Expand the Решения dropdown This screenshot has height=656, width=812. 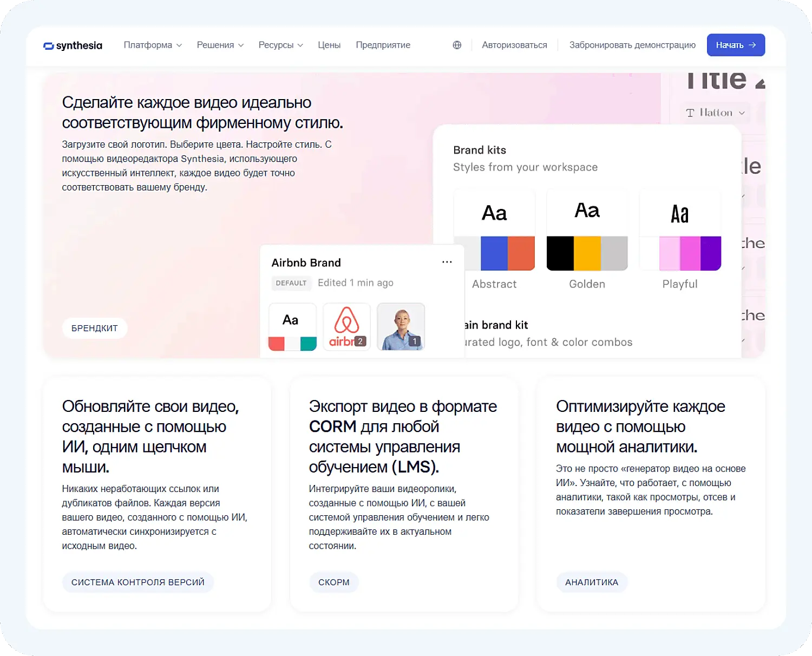pyautogui.click(x=220, y=45)
